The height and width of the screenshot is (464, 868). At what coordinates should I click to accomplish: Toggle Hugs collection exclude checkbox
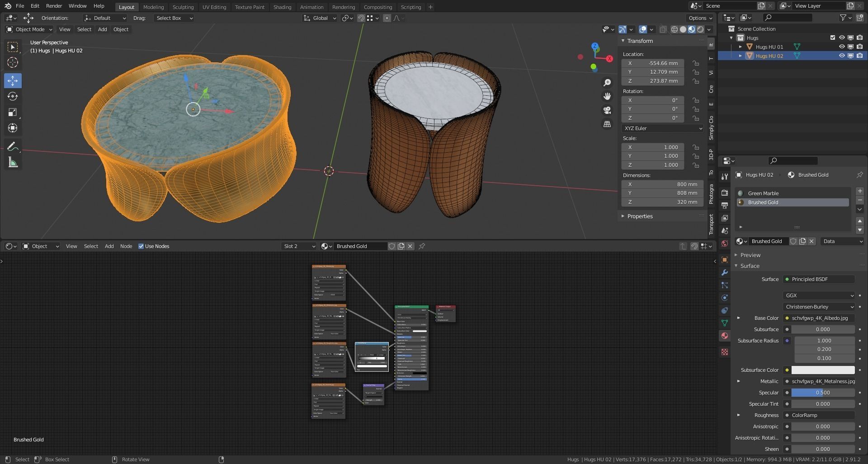pyautogui.click(x=833, y=38)
